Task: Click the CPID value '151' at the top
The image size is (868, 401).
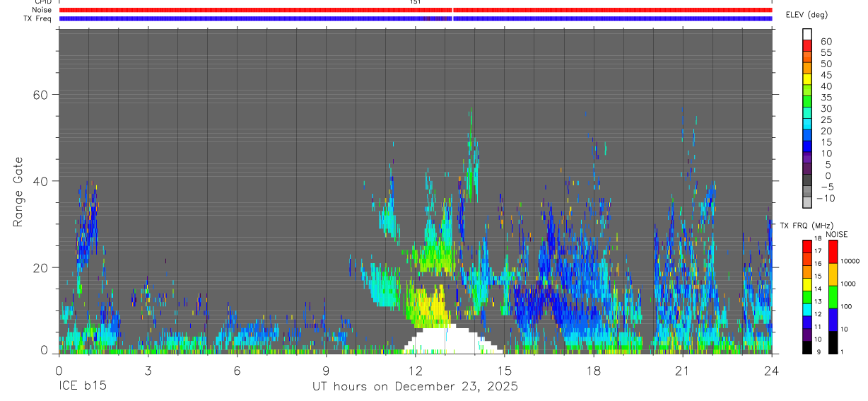Action: coord(415,2)
